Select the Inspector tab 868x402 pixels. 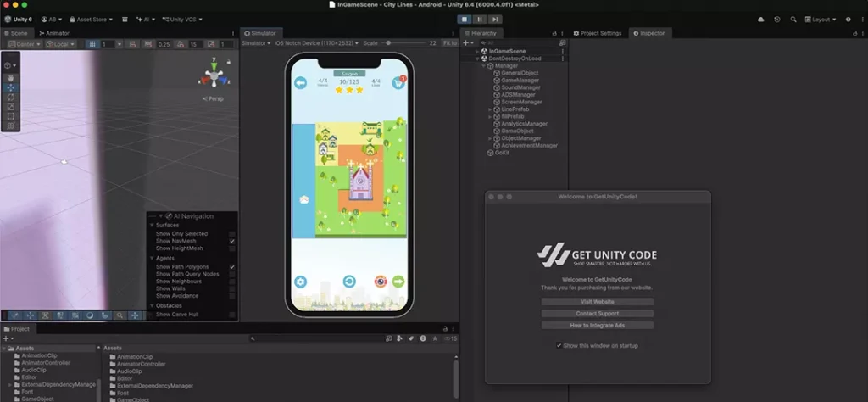(x=648, y=33)
